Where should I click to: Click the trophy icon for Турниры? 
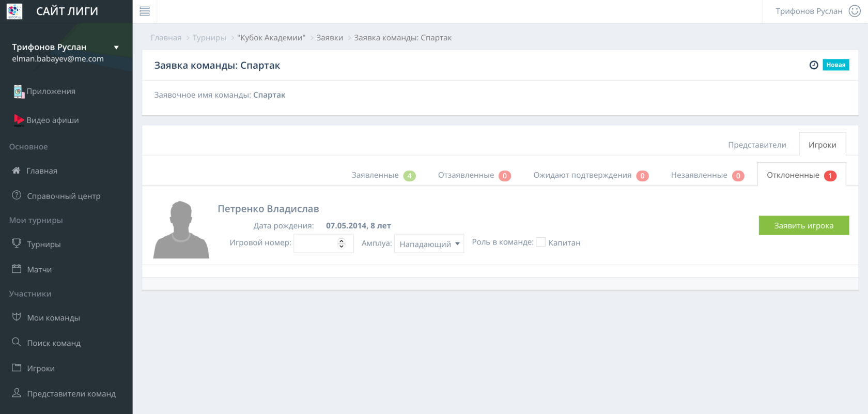(17, 243)
